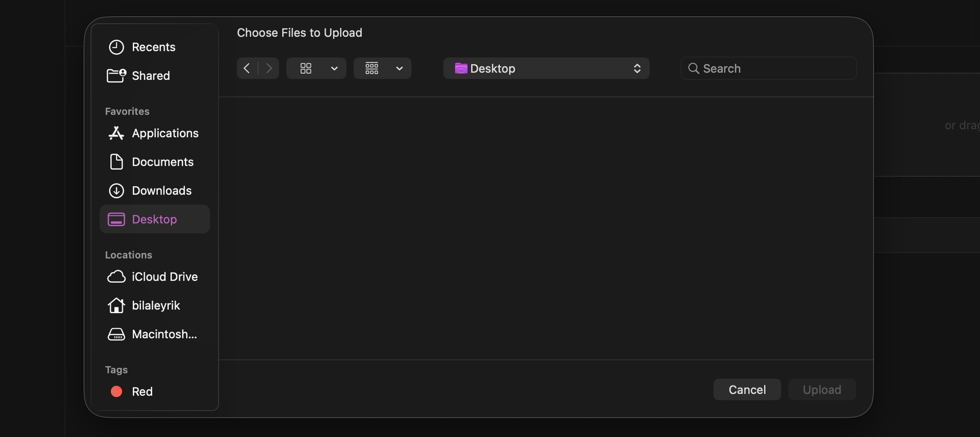
Task: Click the Choose Files to Upload title
Action: click(x=299, y=33)
